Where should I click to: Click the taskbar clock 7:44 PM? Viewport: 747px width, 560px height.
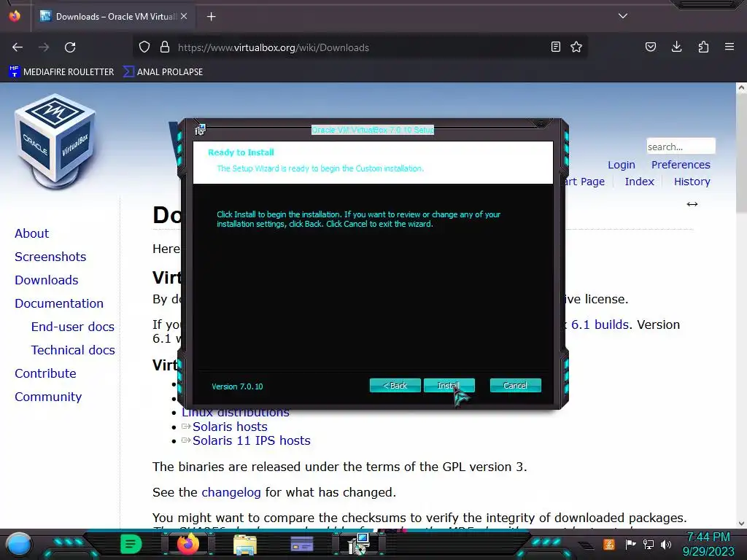coord(708,537)
